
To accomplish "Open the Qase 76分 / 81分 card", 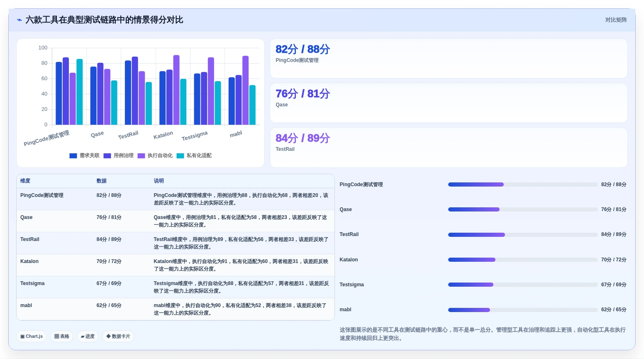I will click(449, 103).
